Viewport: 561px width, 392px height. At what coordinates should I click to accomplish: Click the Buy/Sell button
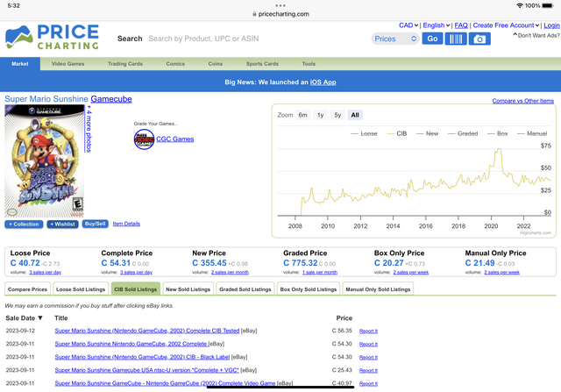coord(96,224)
